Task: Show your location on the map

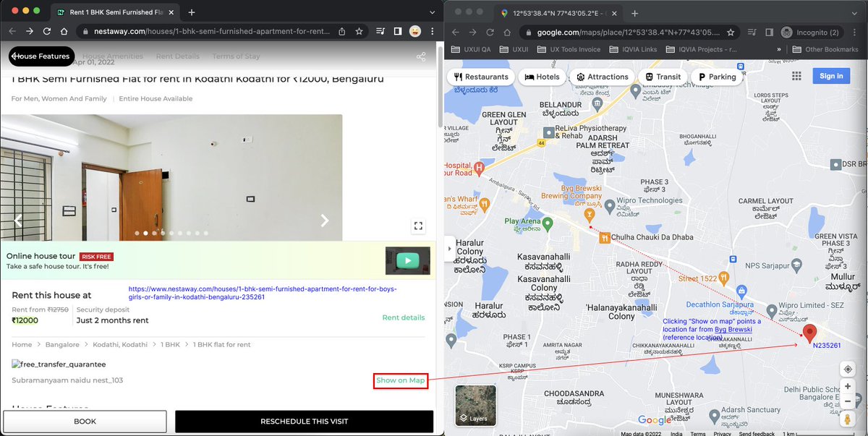Action: [848, 369]
